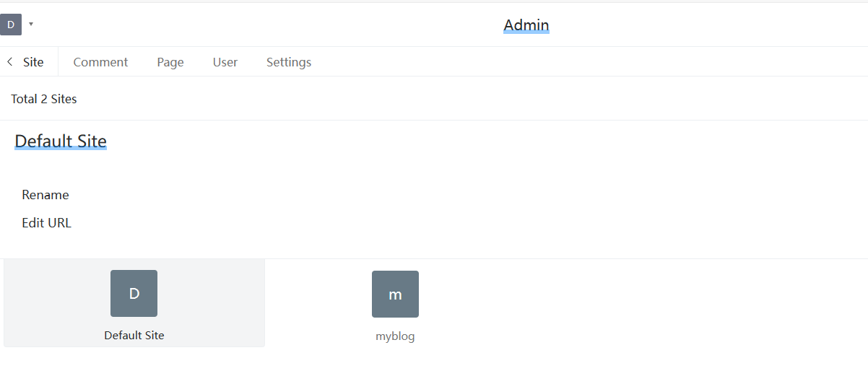Select the large D site tile icon
Screen dimensions: 868x384
[x=134, y=293]
